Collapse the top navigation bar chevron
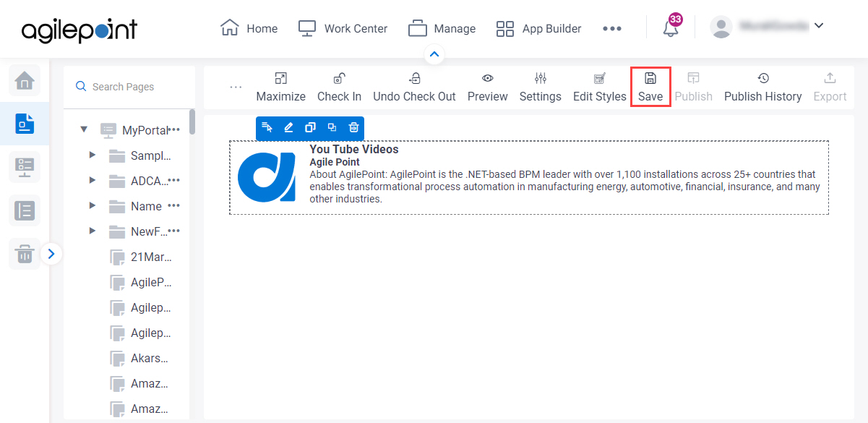Screen dimensions: 868x423 (434, 54)
